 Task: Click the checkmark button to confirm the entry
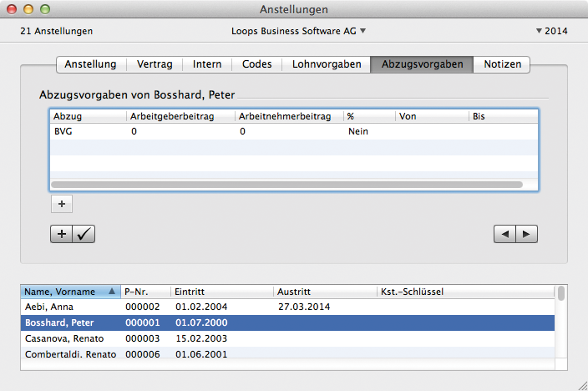[84, 235]
